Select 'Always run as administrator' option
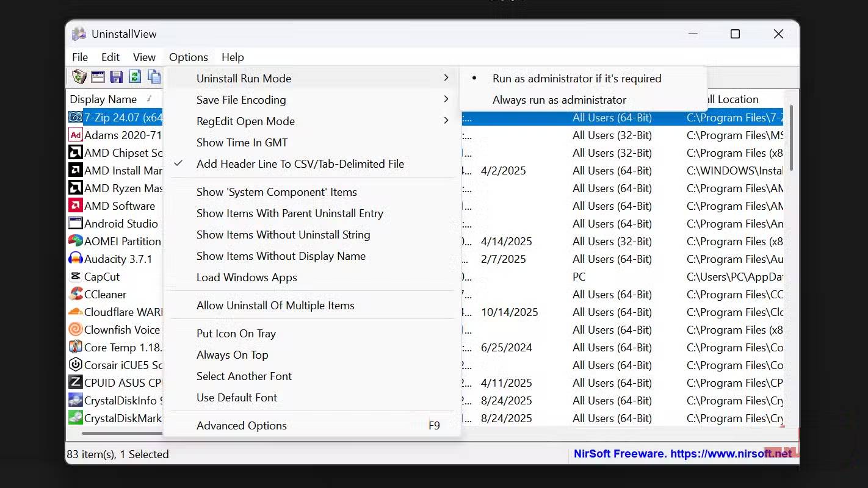This screenshot has width=868, height=488. pos(559,99)
